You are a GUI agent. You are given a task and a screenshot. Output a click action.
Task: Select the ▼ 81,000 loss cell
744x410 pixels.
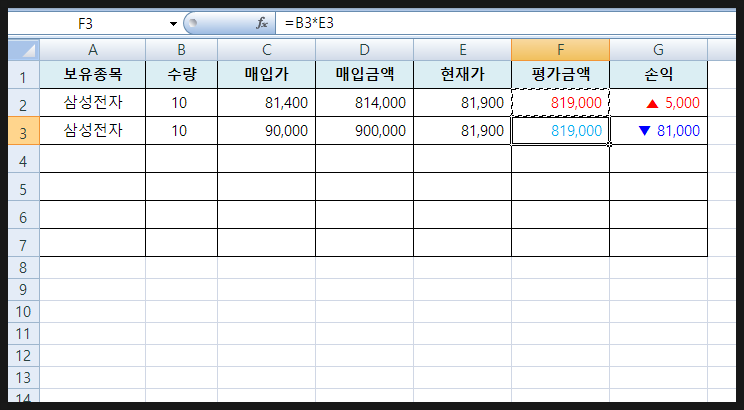[659, 131]
